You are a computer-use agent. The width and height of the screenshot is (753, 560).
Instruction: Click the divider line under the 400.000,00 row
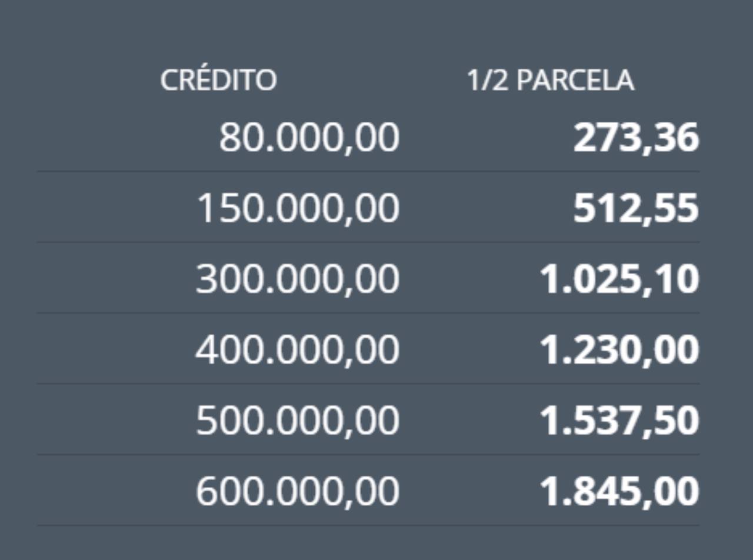(x=368, y=384)
